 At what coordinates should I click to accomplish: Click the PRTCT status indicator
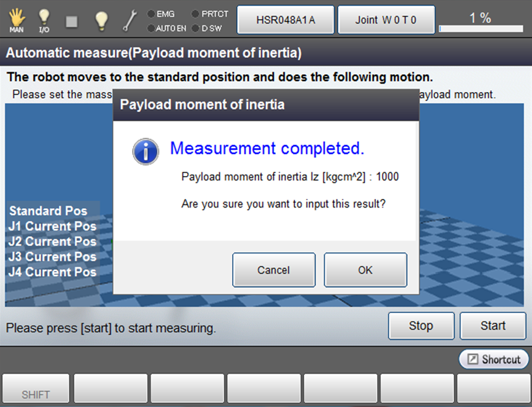pos(210,14)
